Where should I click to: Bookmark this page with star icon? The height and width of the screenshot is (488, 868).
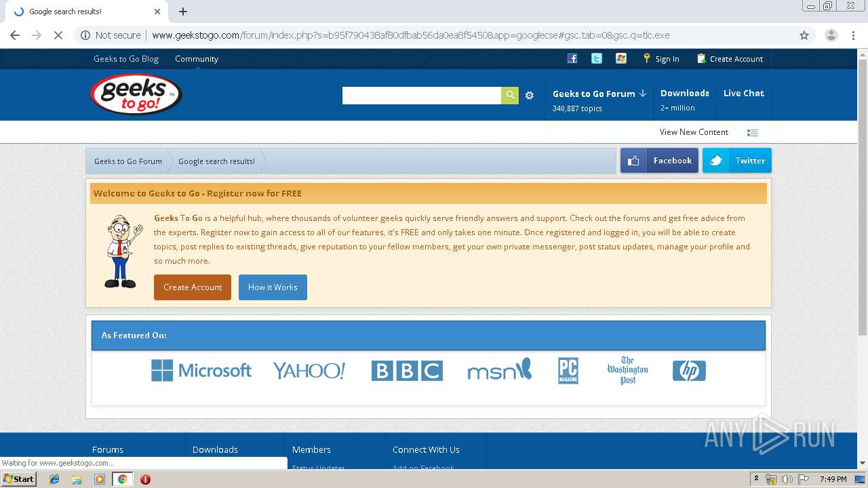pos(804,35)
